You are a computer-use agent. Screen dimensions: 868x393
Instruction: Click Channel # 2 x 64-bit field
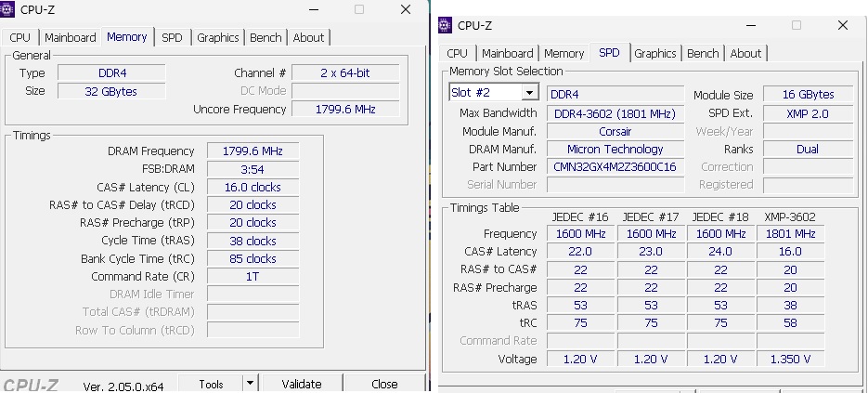point(345,72)
